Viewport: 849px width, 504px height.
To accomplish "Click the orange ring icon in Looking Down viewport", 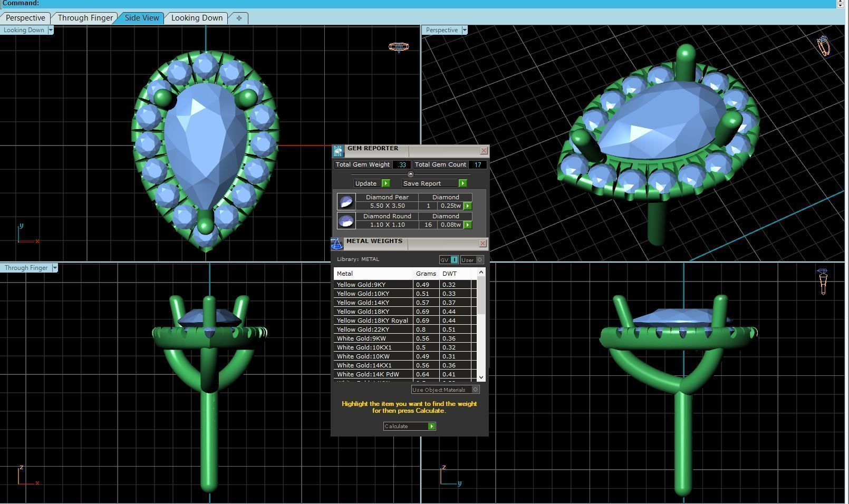I will point(399,47).
